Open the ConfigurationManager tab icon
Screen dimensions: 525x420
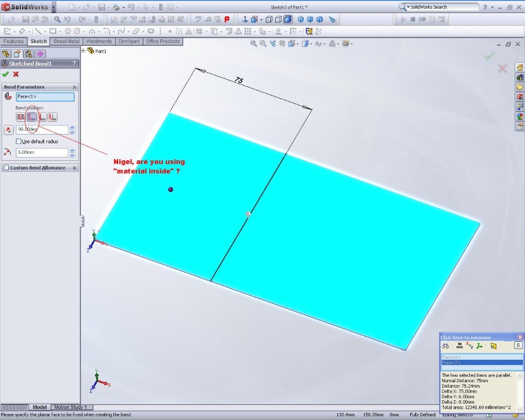click(29, 54)
